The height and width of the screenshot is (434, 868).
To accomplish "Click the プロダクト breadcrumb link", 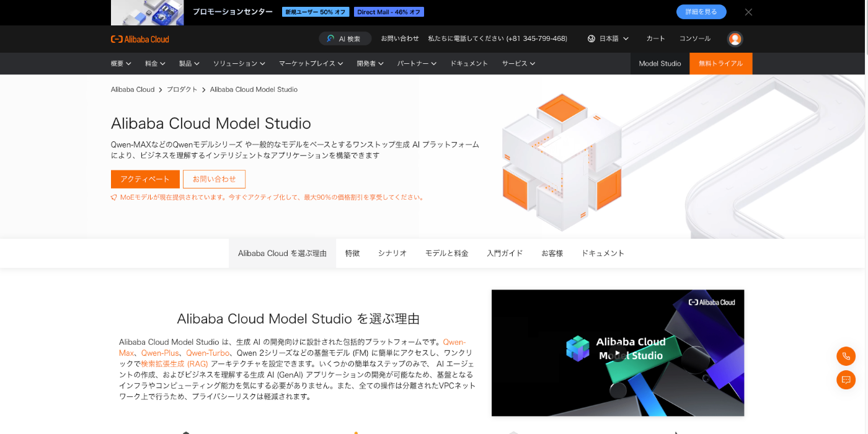I will click(x=182, y=89).
